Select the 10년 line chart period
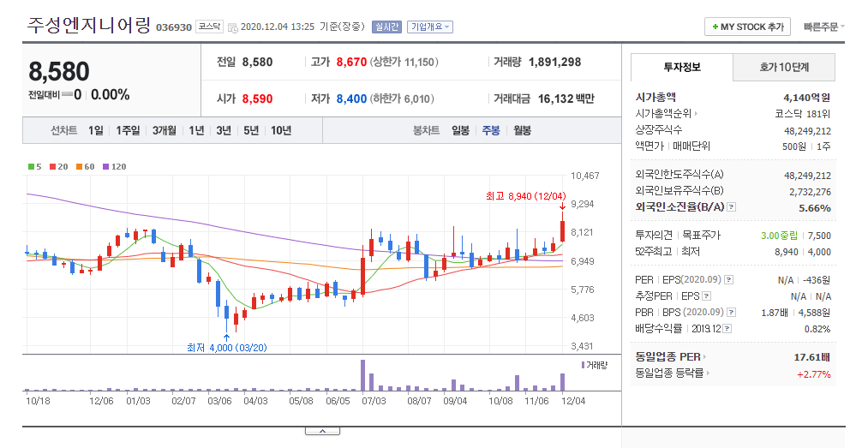This screenshot has height=448, width=868. tap(281, 130)
